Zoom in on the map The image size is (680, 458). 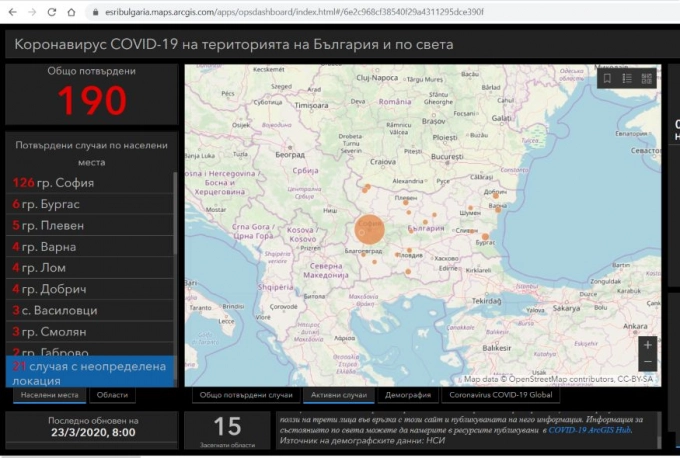[x=648, y=345]
